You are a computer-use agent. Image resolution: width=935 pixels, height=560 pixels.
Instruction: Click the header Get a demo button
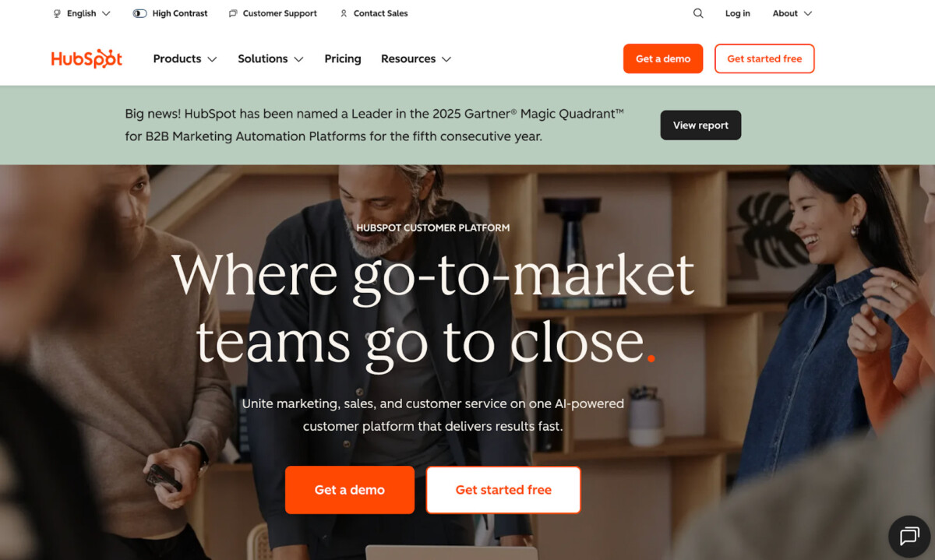point(663,58)
